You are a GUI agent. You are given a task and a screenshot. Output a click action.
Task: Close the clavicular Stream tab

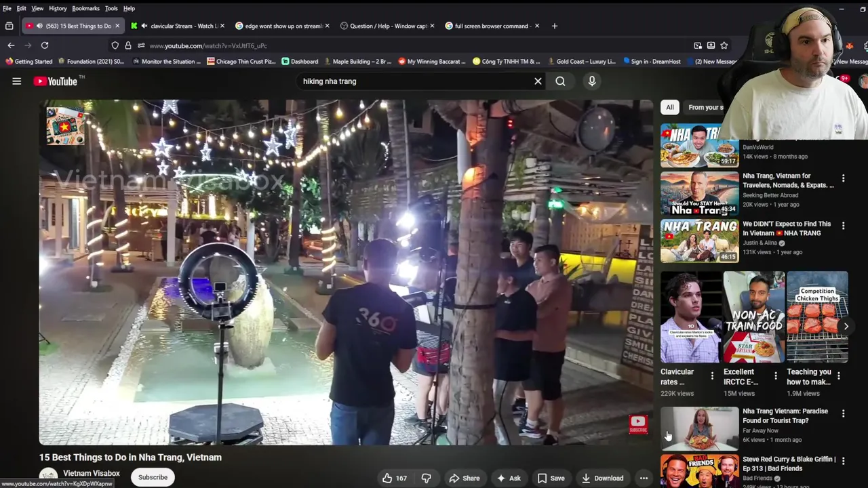coord(222,26)
